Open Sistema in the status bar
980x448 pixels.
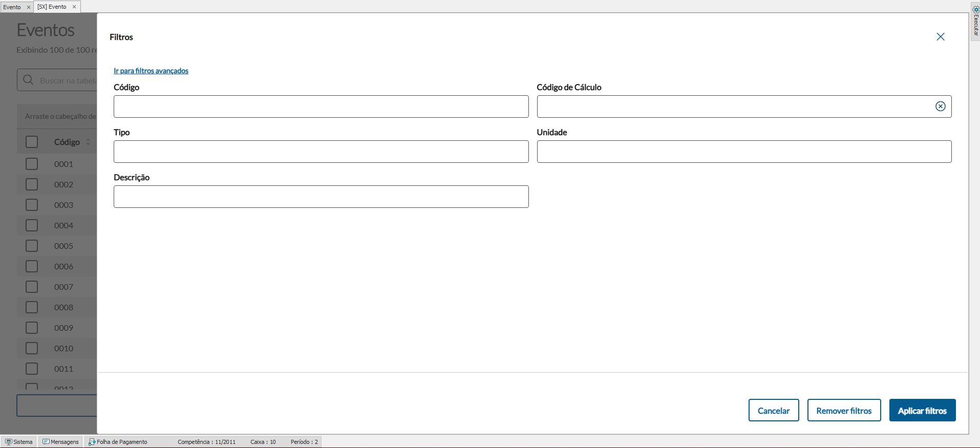(19, 442)
